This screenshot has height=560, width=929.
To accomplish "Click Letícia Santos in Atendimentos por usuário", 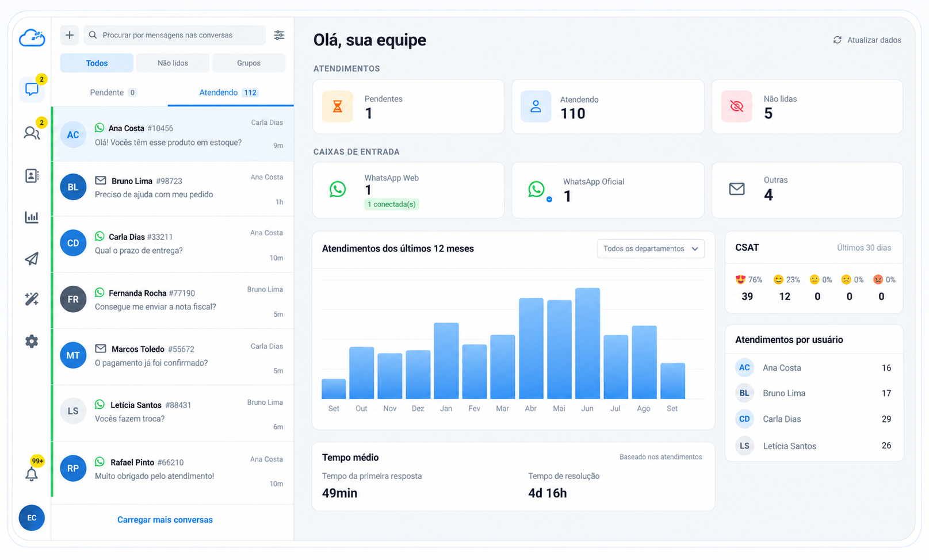I will 814,446.
